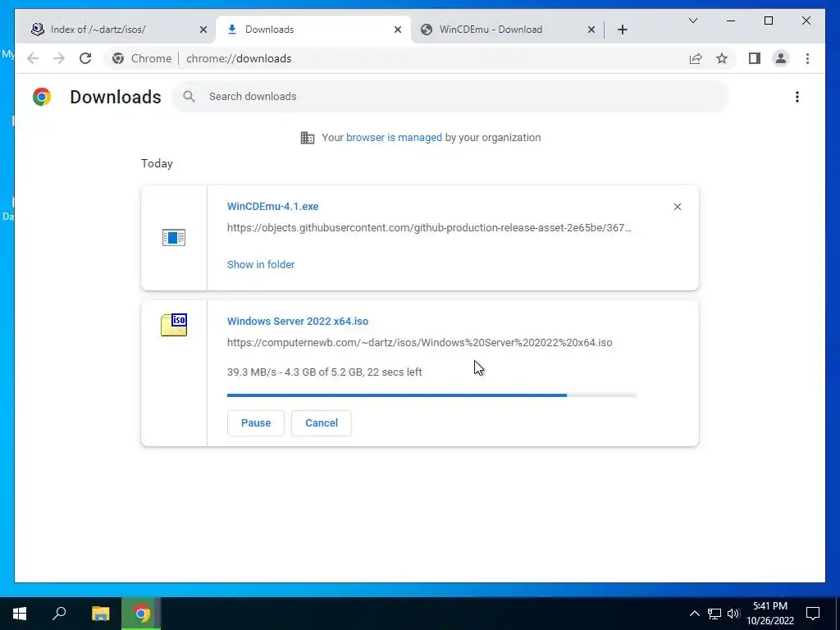Screen dimensions: 840x630
Task: Click the ISO file icon
Action: (x=174, y=325)
